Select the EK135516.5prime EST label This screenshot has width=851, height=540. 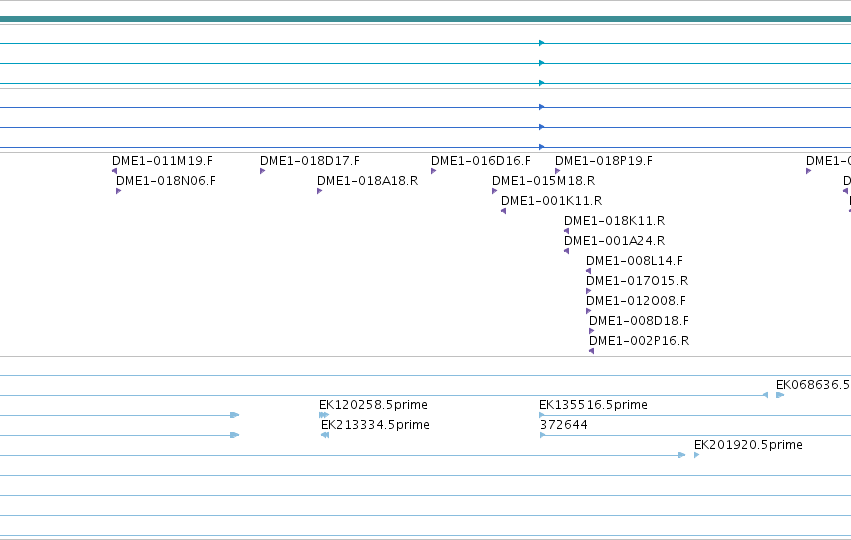pos(593,405)
